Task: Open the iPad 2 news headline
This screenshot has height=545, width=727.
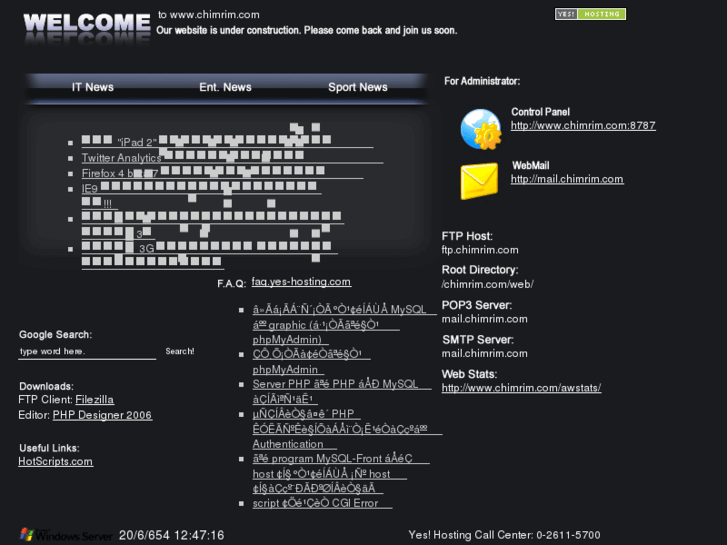Action: [x=227, y=141]
